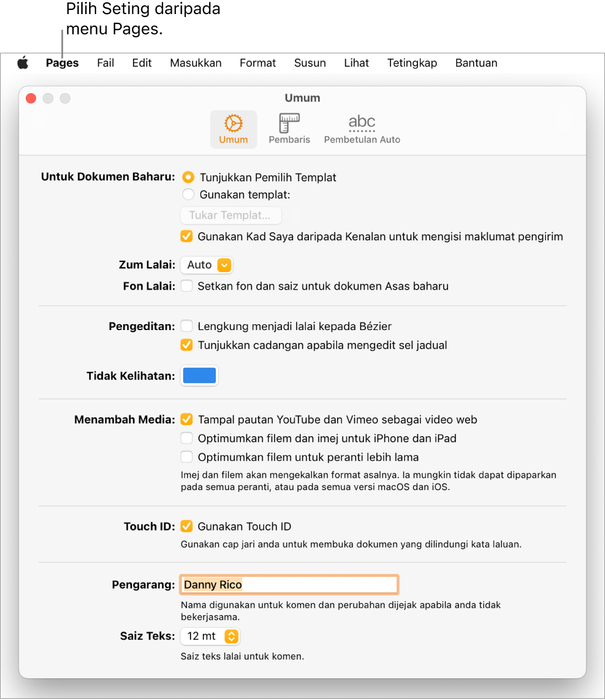
Task: Disable Gunakan Touch ID checkbox
Action: click(186, 526)
